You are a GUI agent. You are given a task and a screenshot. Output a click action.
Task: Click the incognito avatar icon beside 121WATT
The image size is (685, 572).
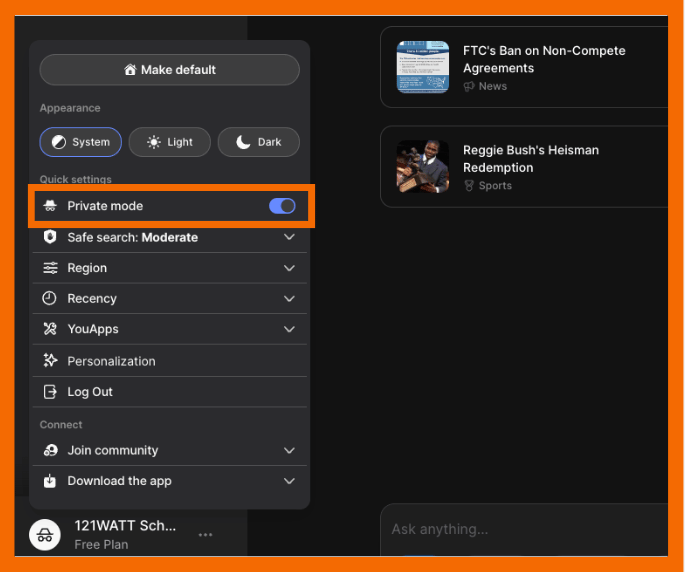coord(45,535)
